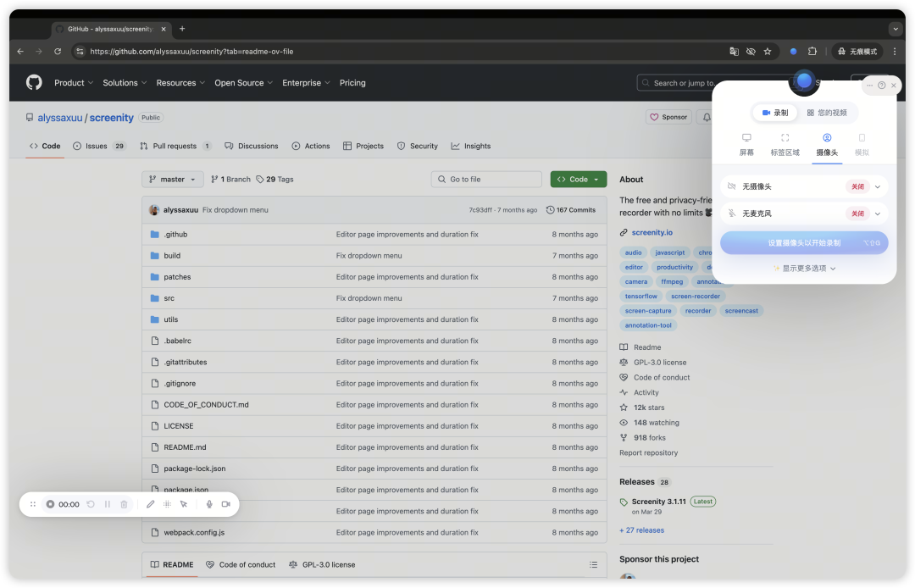Open the Projects tab
This screenshot has height=588, width=915.
[x=363, y=146]
